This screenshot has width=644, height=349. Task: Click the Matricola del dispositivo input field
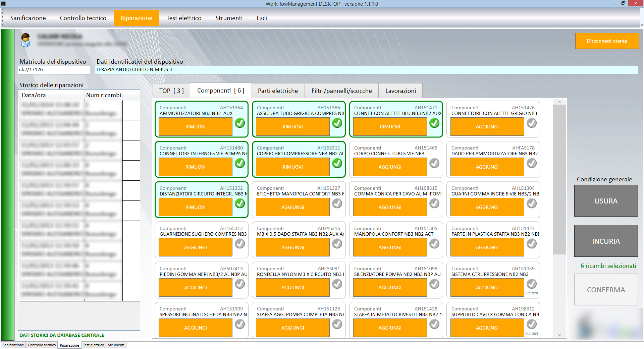pyautogui.click(x=54, y=70)
